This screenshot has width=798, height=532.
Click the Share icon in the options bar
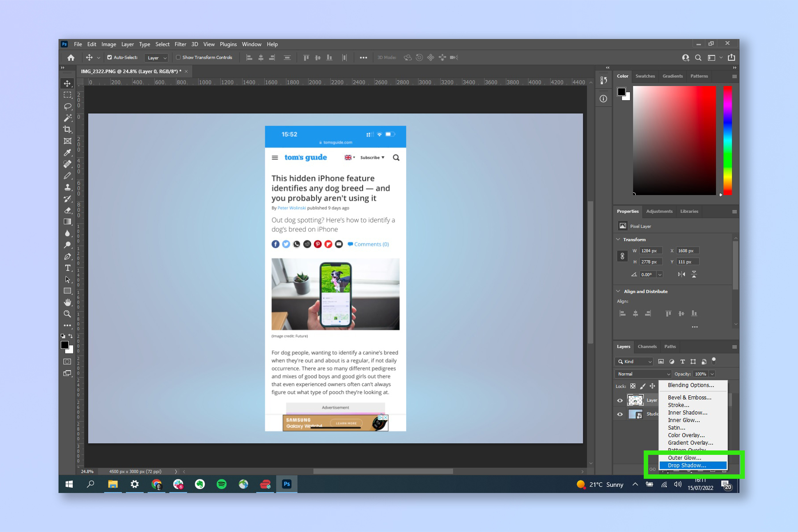coord(731,58)
